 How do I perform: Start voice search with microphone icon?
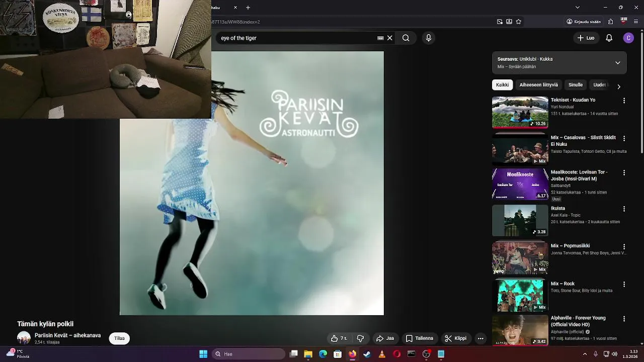(428, 38)
